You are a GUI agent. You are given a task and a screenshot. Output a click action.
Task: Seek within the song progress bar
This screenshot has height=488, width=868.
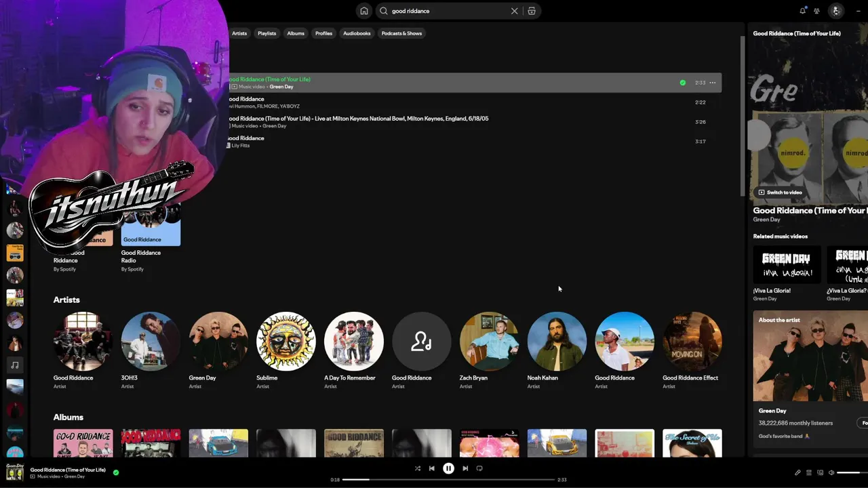pos(448,479)
